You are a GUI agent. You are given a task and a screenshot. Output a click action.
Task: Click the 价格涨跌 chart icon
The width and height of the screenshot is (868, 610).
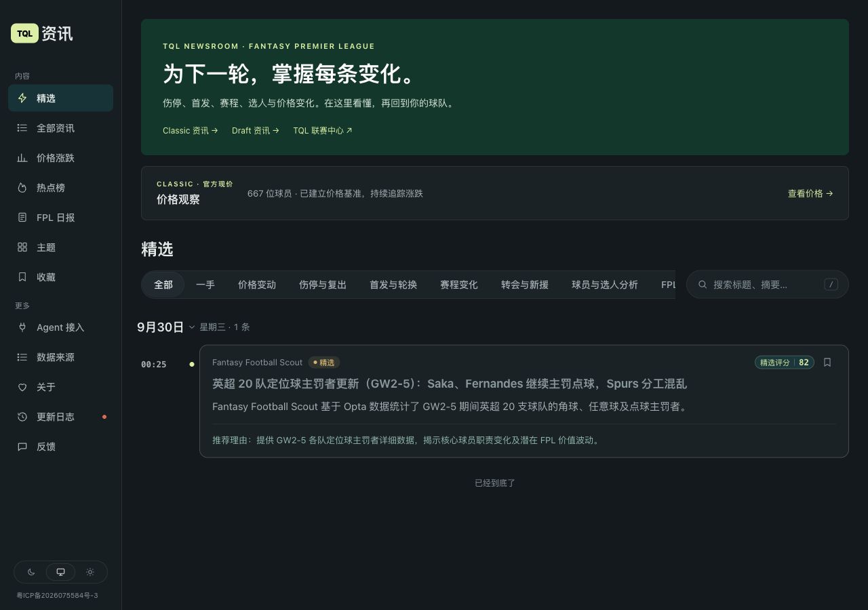[22, 158]
